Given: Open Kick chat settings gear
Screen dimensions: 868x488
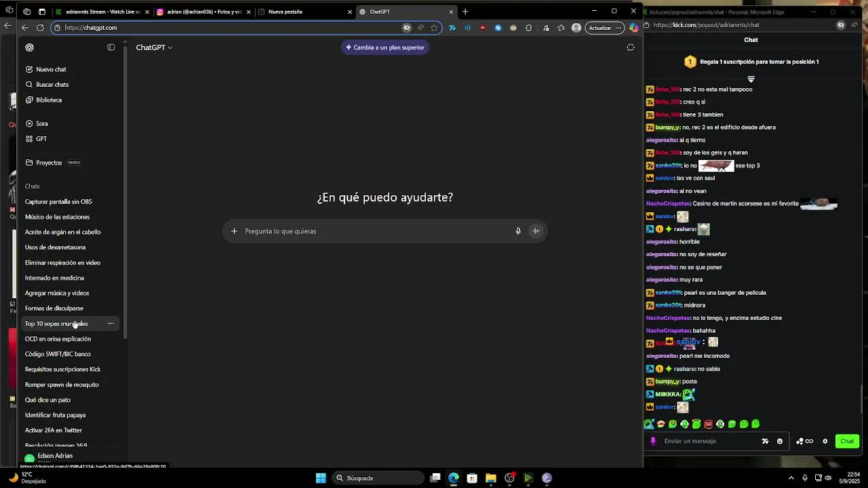Looking at the screenshot, I should (825, 441).
